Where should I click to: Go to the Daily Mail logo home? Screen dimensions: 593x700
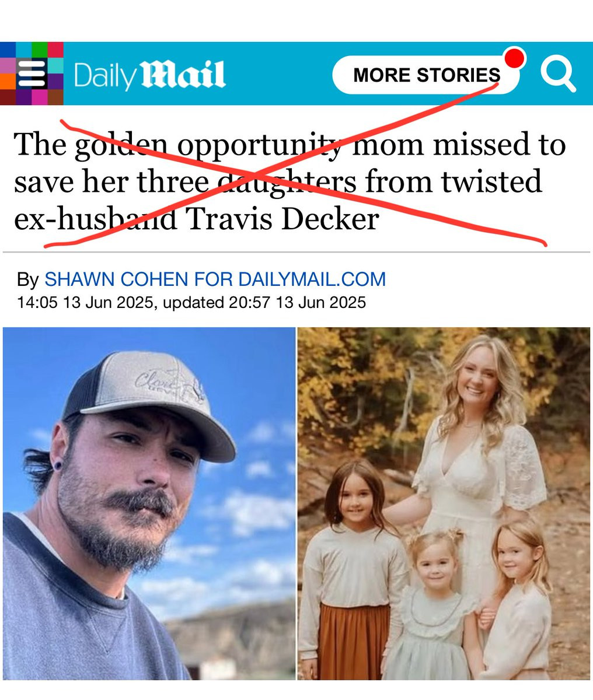click(x=149, y=75)
